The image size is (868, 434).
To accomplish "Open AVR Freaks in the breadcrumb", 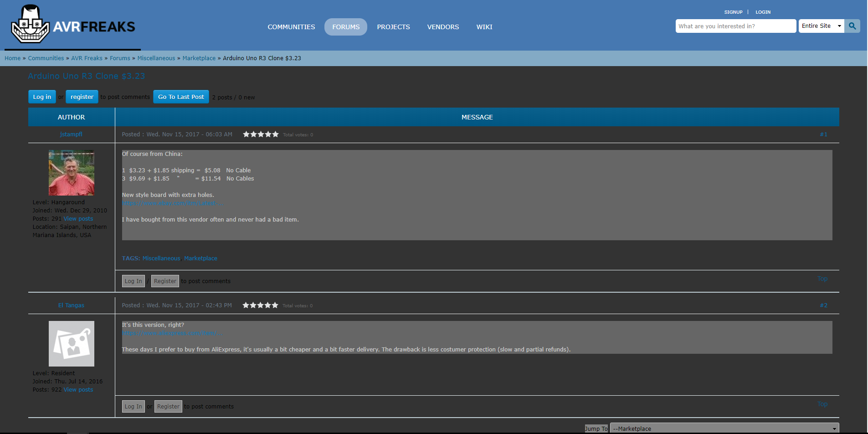I will pyautogui.click(x=87, y=58).
